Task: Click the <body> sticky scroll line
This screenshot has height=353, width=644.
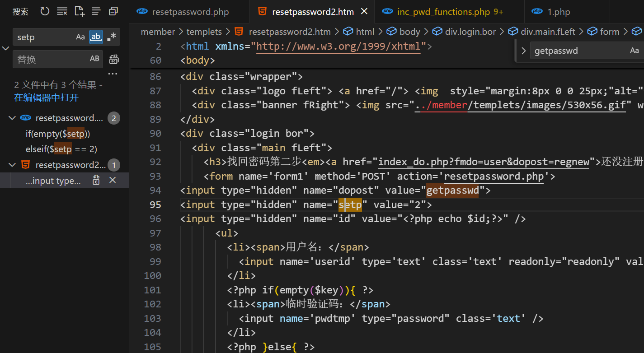Action: tap(197, 60)
